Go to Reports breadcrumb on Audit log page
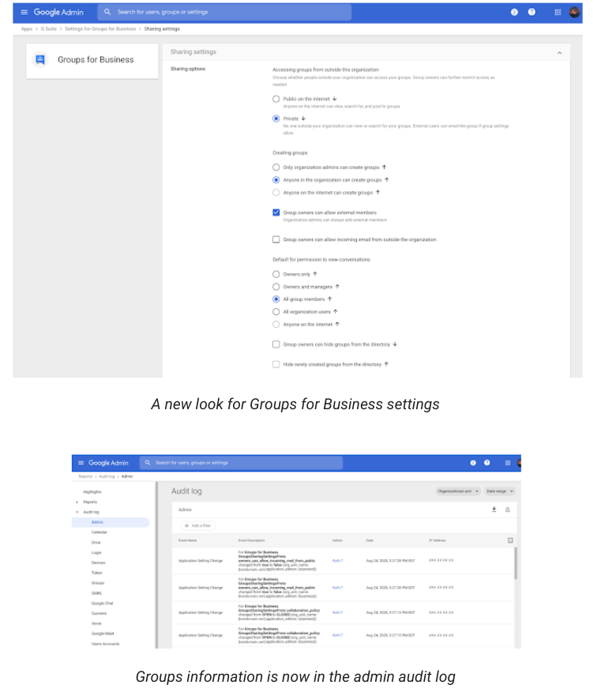 [85, 476]
